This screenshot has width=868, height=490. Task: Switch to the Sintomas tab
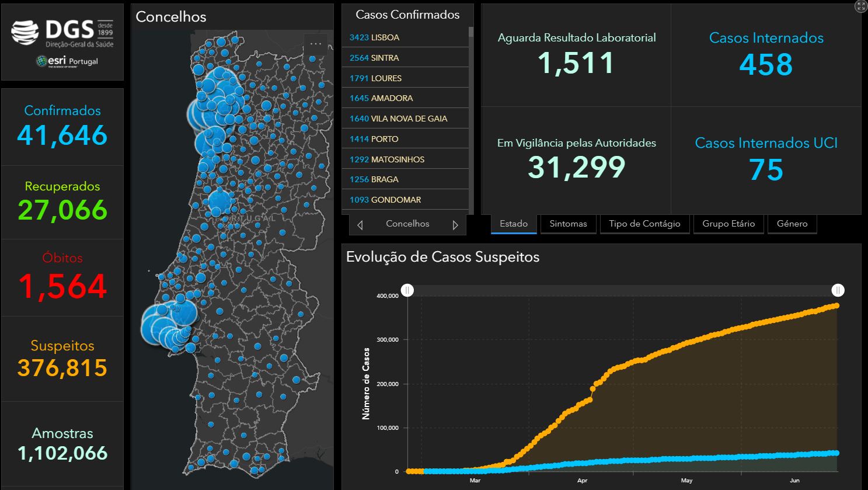coord(568,224)
